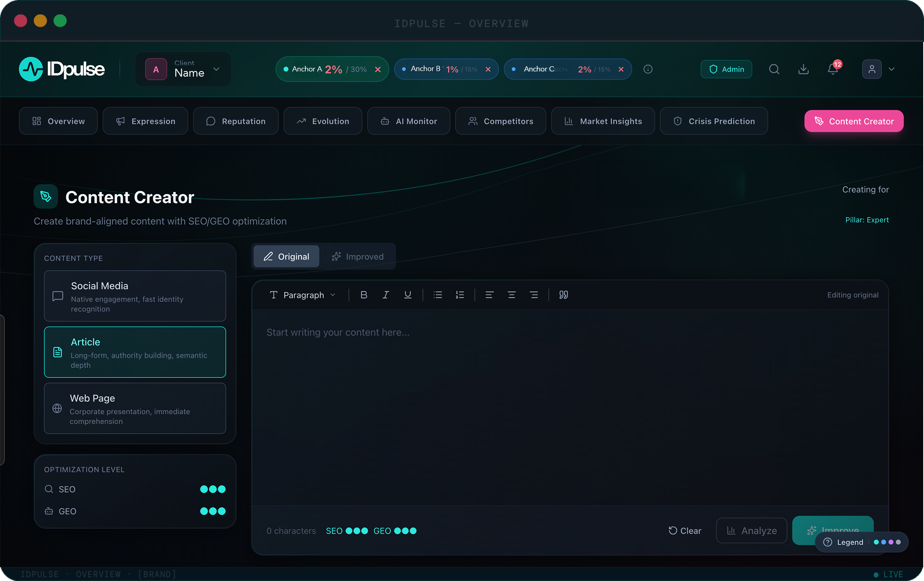The height and width of the screenshot is (581, 924).
Task: Click into the content writing area
Action: (x=570, y=407)
